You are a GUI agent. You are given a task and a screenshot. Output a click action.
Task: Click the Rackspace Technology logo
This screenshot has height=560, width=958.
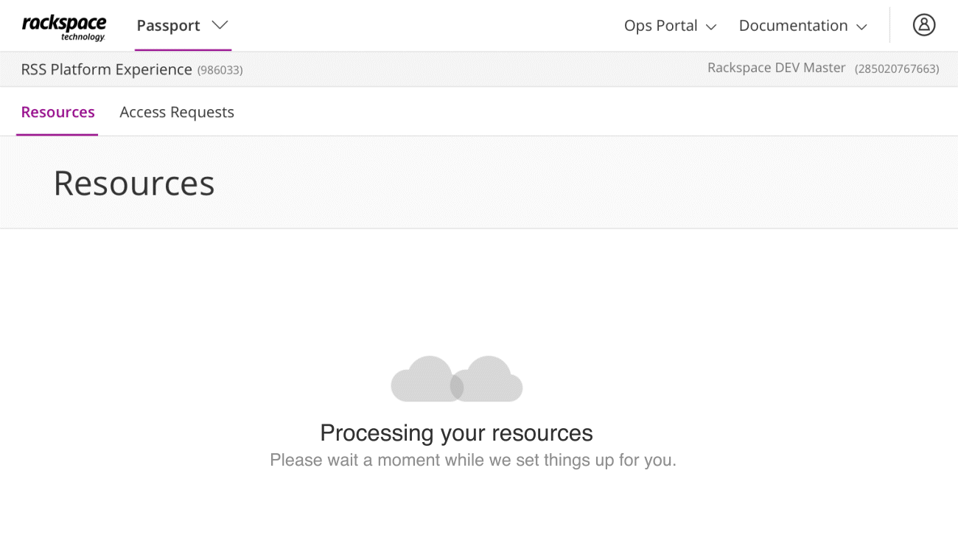64,27
